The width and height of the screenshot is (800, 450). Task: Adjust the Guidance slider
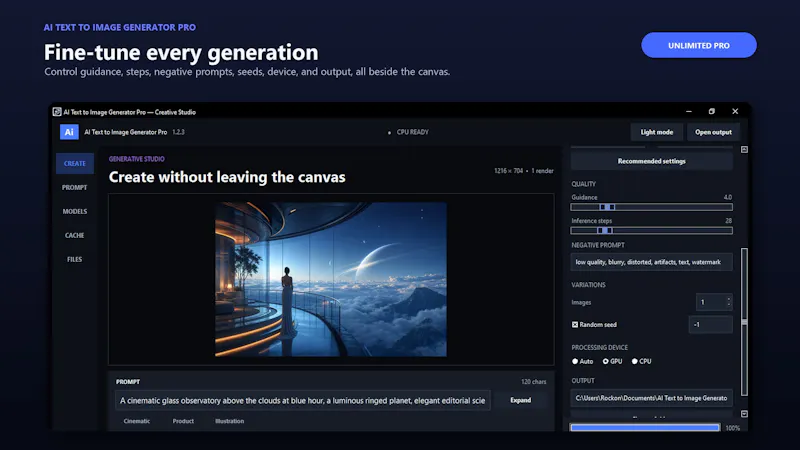pyautogui.click(x=652, y=207)
